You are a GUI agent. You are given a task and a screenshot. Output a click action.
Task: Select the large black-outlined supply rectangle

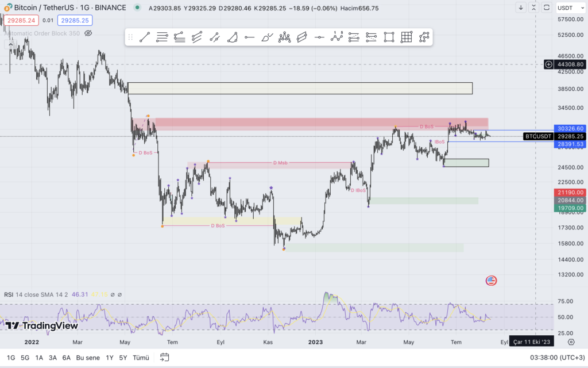300,88
